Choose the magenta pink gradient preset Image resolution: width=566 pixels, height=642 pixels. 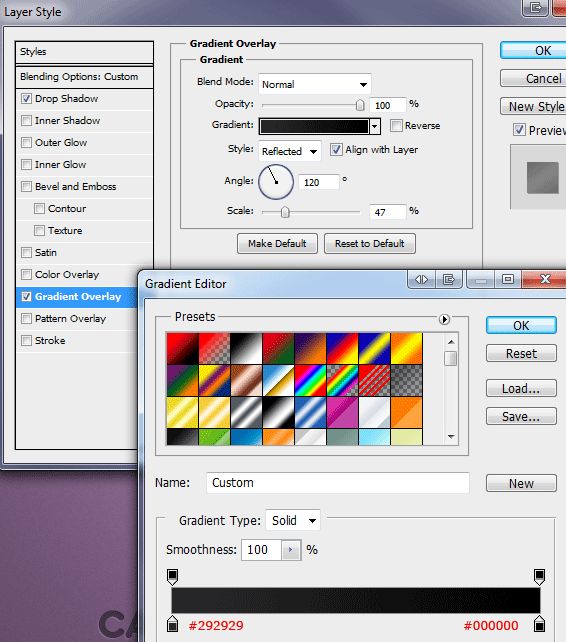(x=342, y=412)
